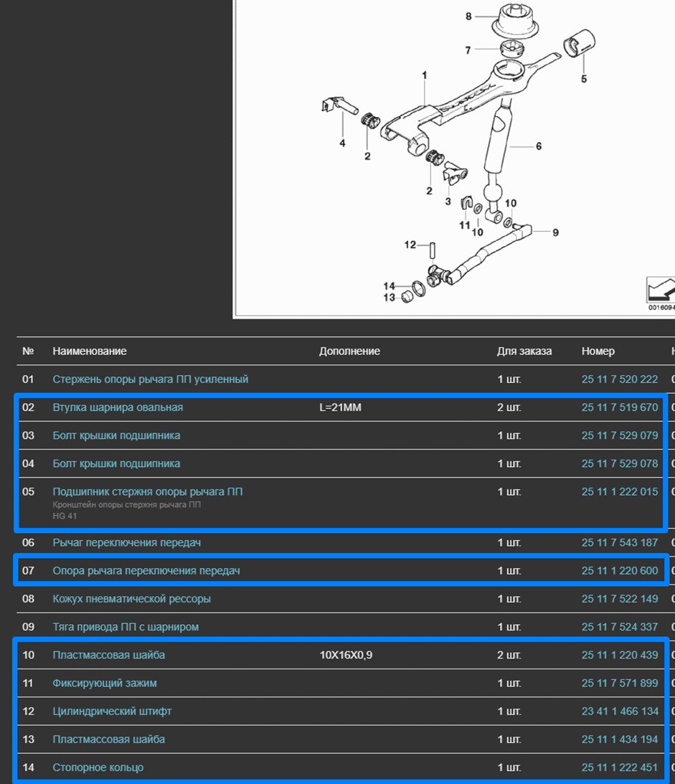
Task: Select the 'L=21MM' supplement cell
Action: 340,407
